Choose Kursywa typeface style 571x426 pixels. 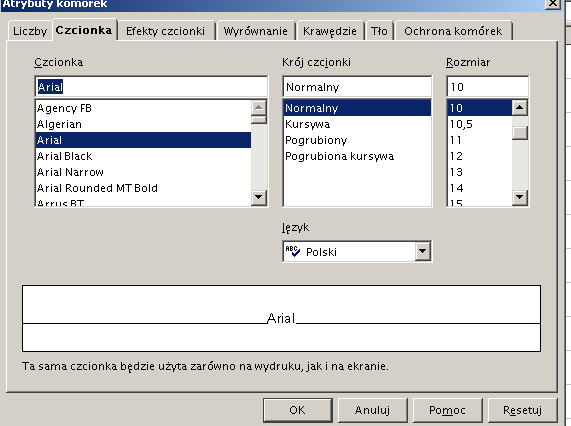coord(357,124)
